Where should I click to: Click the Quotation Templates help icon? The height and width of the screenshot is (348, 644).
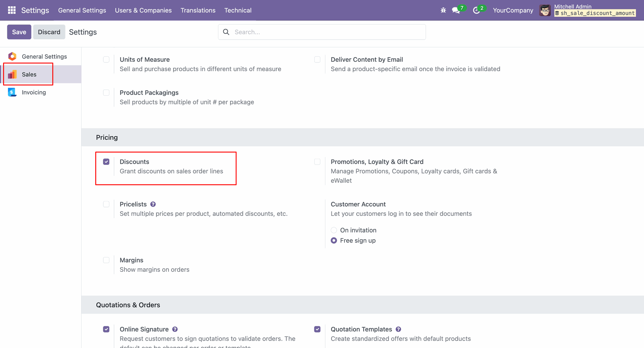point(398,330)
